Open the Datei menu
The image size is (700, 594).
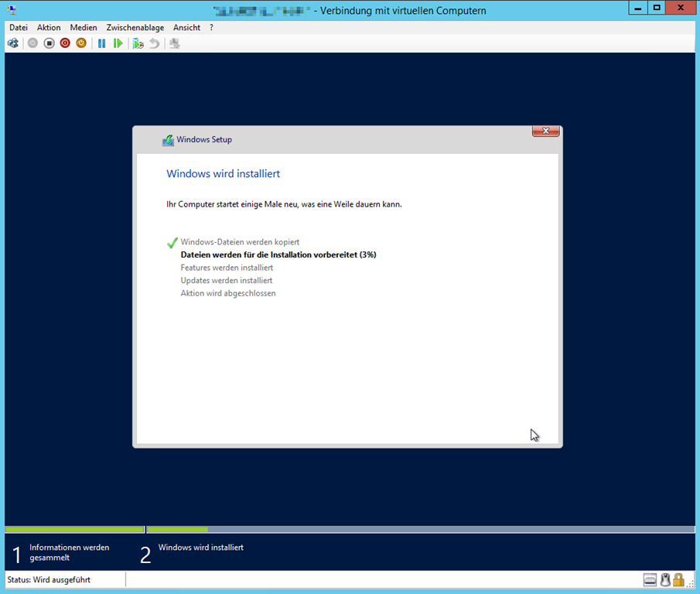19,27
